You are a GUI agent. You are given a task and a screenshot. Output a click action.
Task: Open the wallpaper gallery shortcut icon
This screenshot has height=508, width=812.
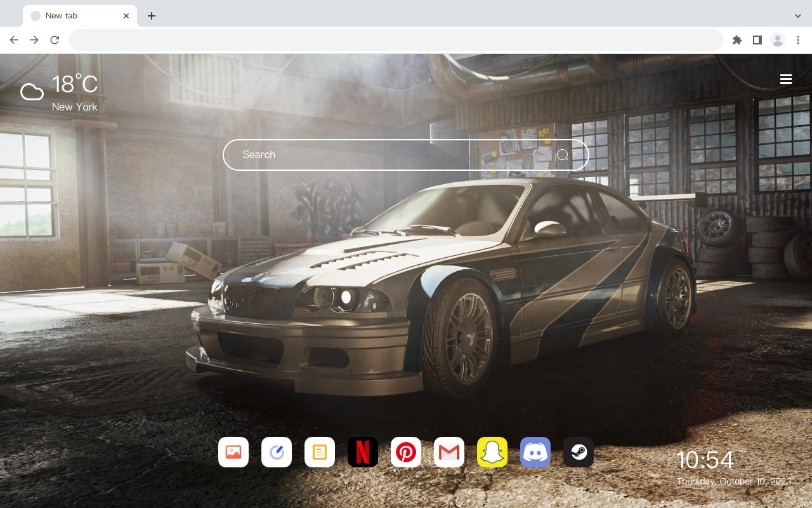tap(233, 452)
